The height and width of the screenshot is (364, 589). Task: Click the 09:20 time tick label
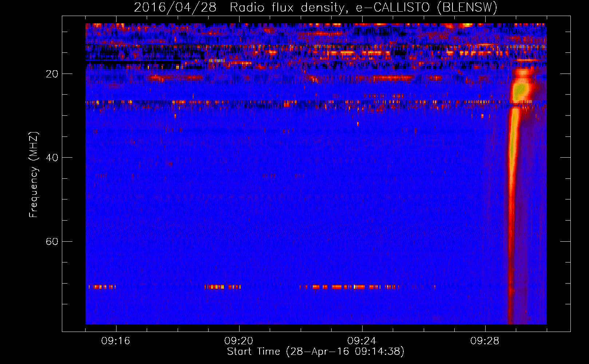tap(239, 341)
